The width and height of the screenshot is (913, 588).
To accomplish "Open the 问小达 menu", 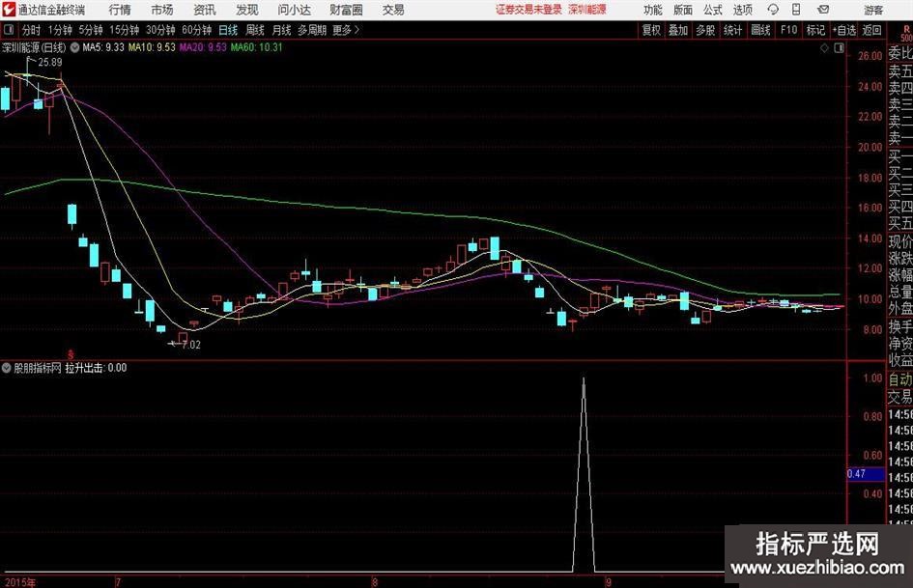I will pos(294,10).
